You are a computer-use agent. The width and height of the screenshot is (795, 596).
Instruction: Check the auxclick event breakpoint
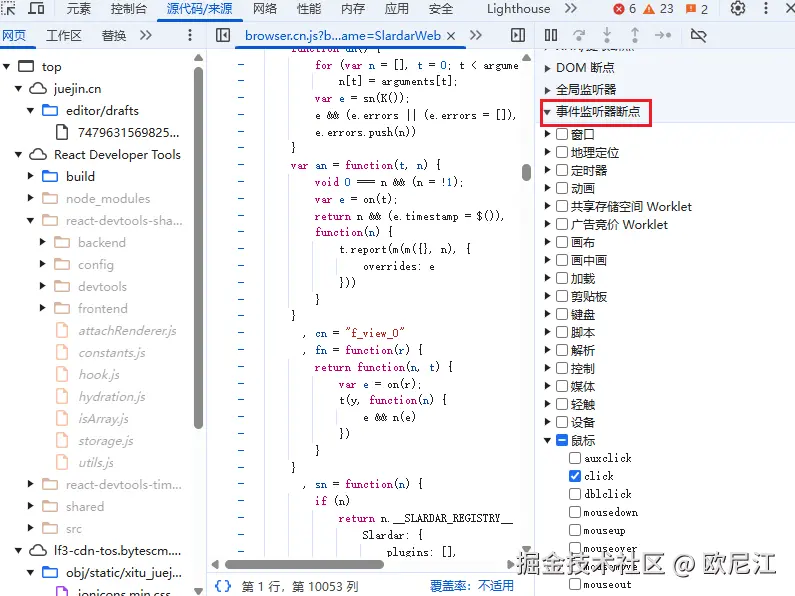point(574,458)
